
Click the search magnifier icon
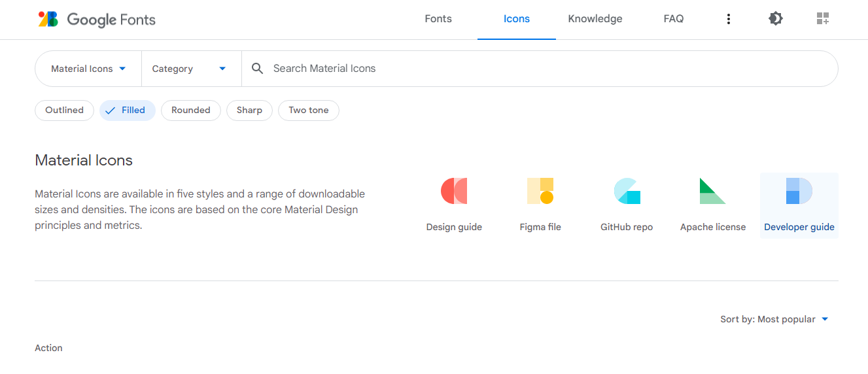(258, 69)
